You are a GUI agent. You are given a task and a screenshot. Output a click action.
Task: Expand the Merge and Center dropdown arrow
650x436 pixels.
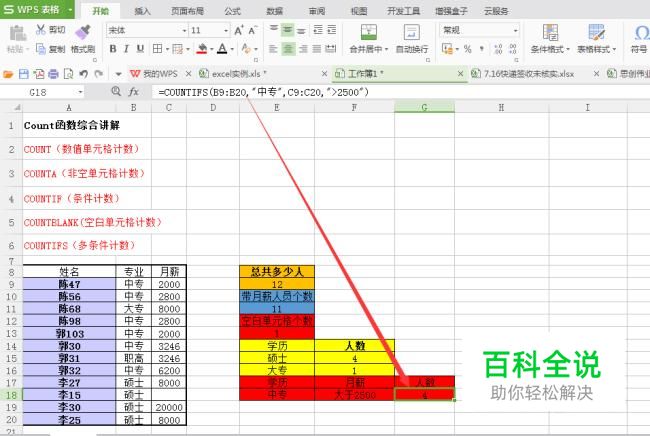(386, 49)
